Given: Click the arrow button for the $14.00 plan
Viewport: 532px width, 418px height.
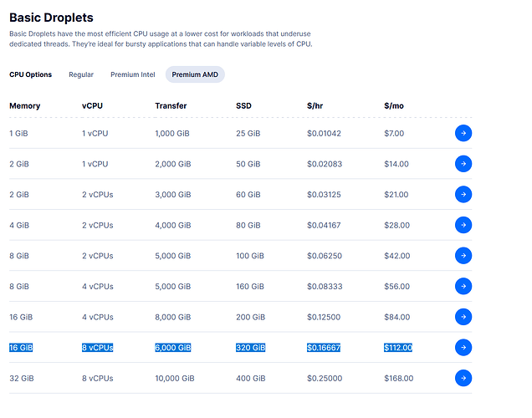Looking at the screenshot, I should click(463, 164).
